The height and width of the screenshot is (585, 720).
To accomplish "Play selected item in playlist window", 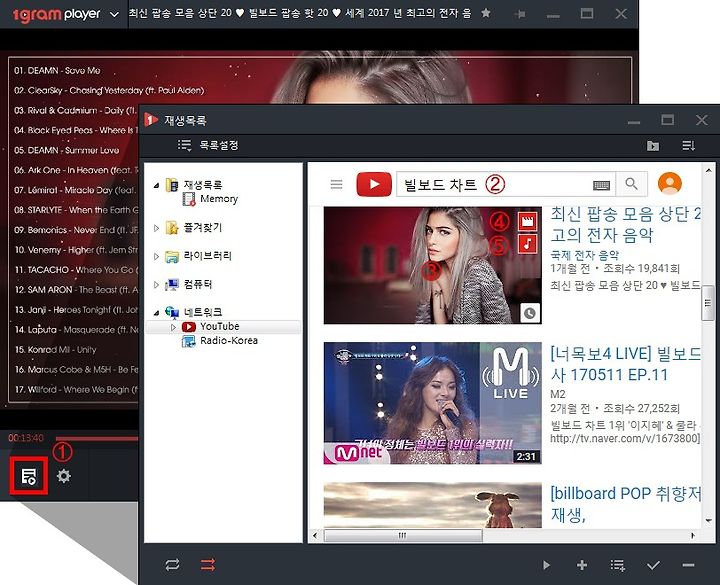I will click(x=546, y=565).
